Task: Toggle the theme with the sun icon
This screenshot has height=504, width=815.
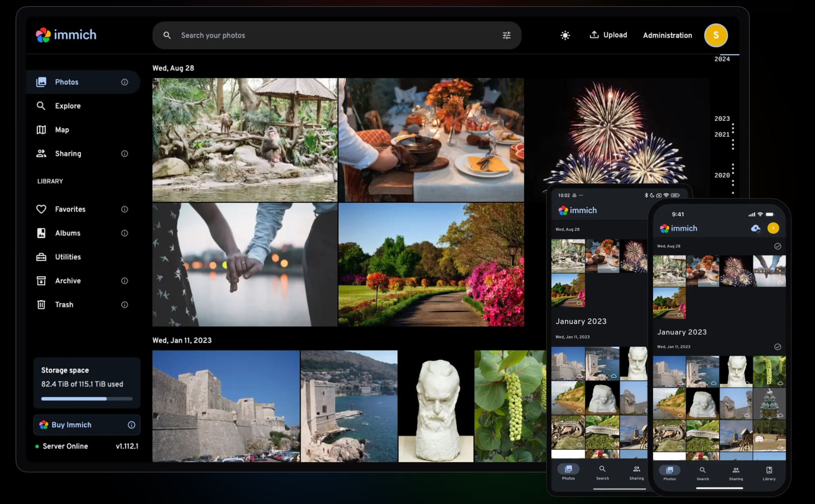Action: point(565,35)
